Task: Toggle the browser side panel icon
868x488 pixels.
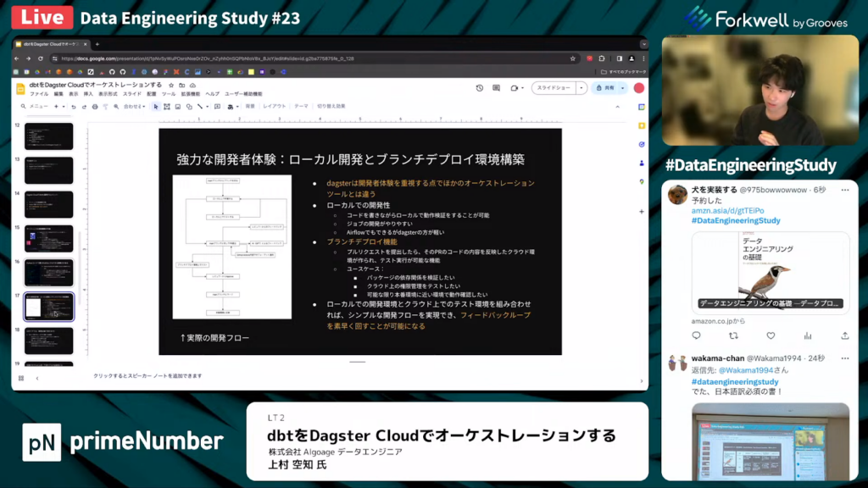Action: (x=620, y=58)
